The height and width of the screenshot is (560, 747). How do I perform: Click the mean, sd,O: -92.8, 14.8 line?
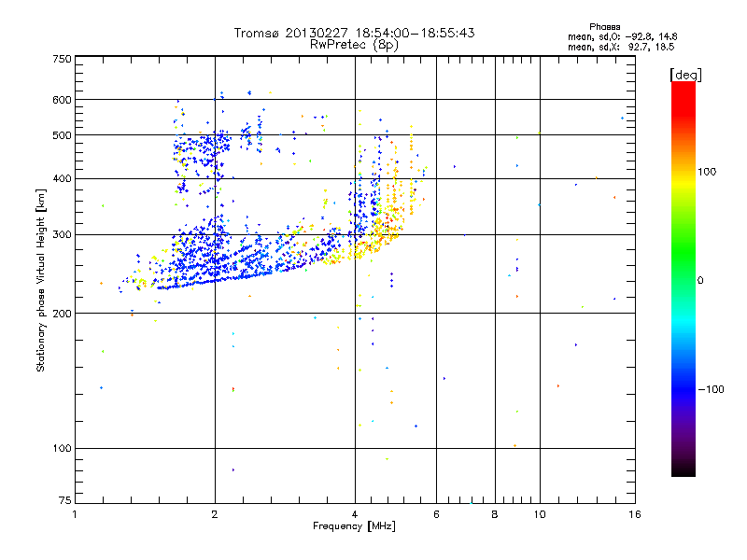coord(622,36)
